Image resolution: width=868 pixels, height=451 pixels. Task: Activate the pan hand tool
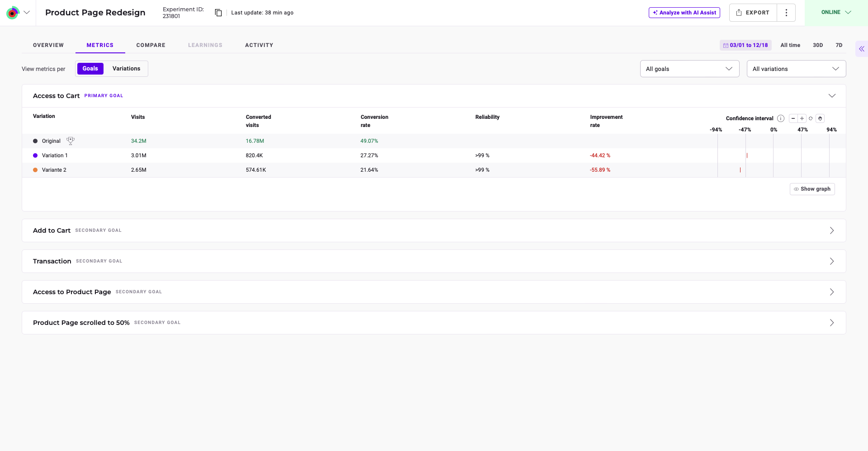820,118
